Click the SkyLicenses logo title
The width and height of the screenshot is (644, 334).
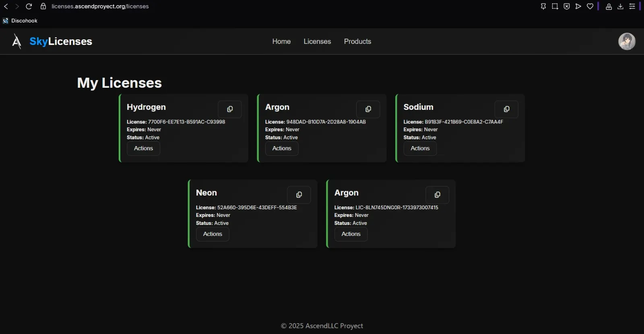tap(61, 41)
